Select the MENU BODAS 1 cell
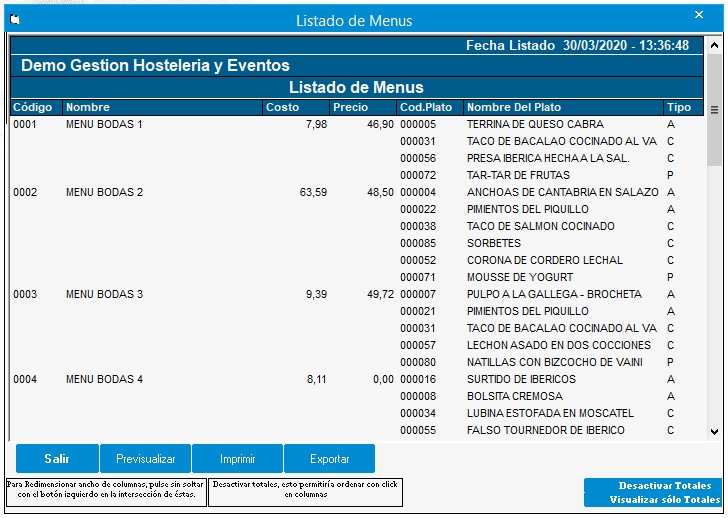Viewport: 728px width, 518px height. [x=104, y=124]
